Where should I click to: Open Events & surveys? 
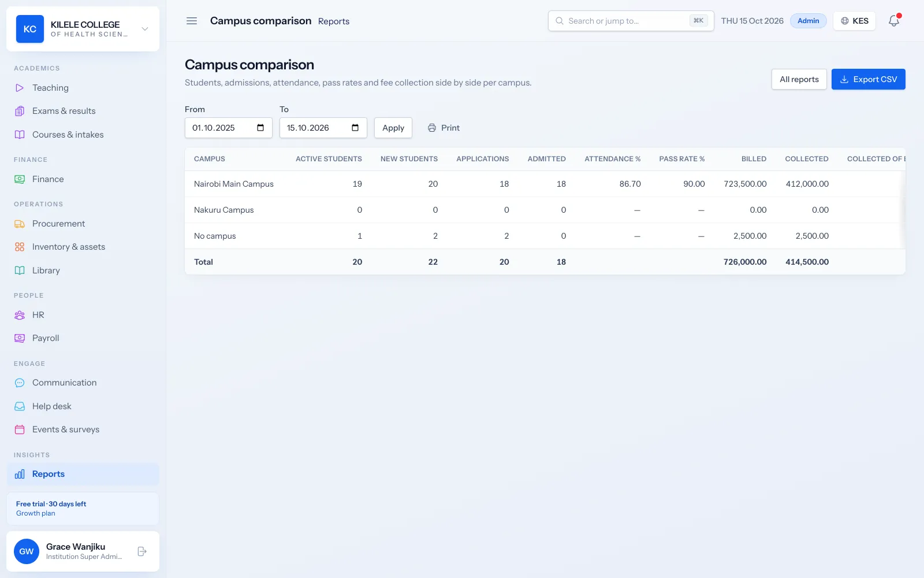pos(83,429)
